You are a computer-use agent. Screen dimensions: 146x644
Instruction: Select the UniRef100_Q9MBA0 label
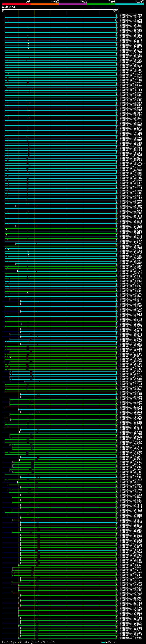131,585
